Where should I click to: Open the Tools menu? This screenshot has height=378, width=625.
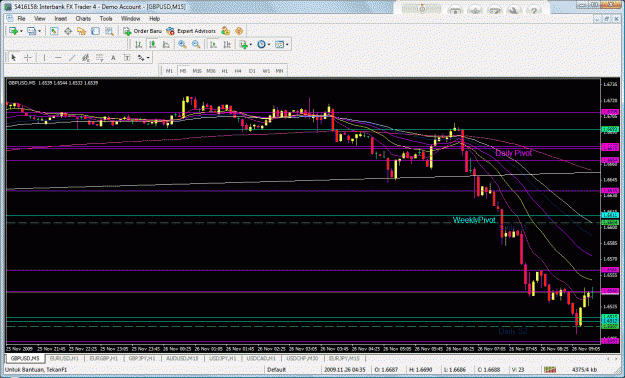tap(106, 19)
